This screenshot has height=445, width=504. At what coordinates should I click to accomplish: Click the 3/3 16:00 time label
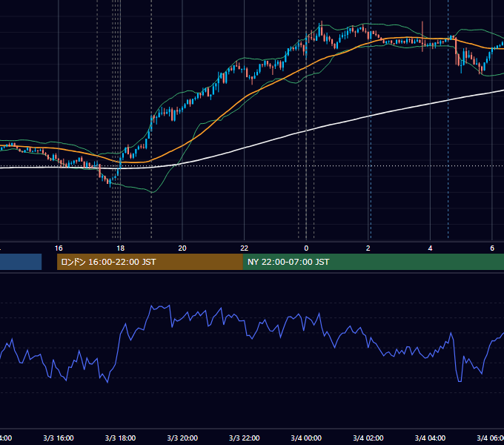click(59, 438)
